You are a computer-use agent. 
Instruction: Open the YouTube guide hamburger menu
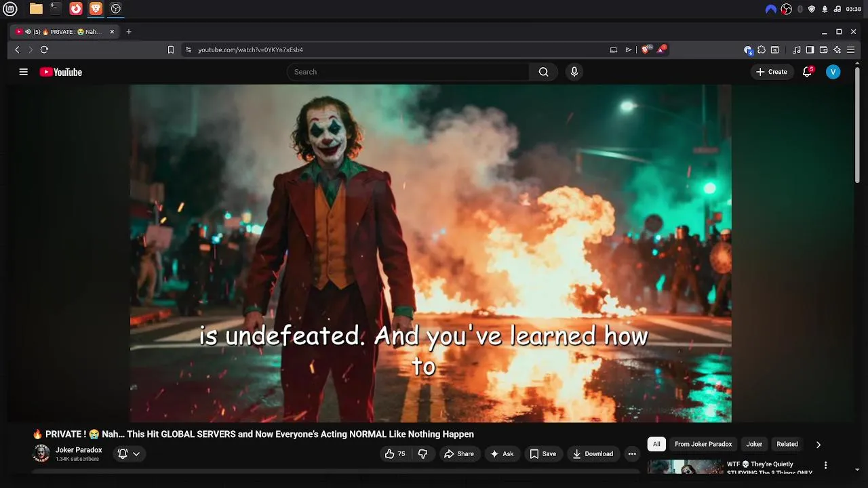[23, 72]
